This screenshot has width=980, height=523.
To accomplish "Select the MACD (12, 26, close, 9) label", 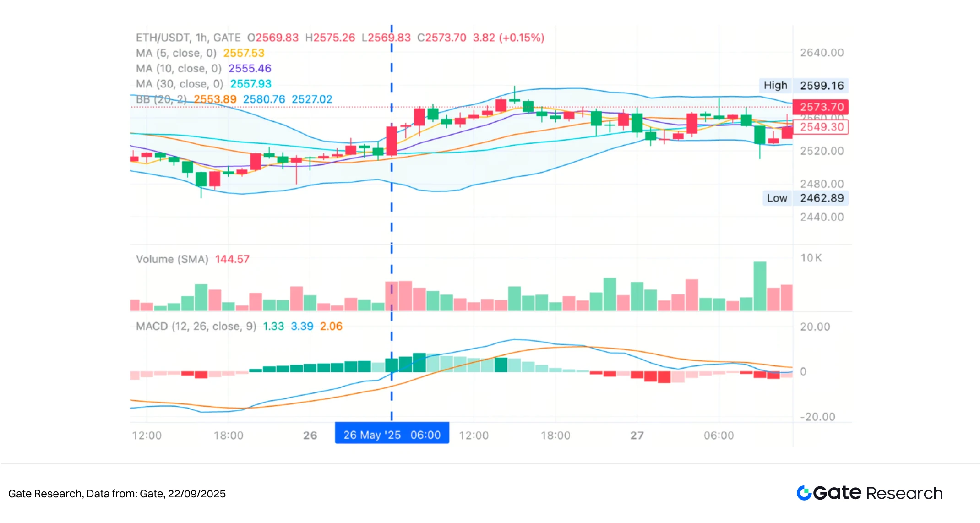I will (x=196, y=327).
